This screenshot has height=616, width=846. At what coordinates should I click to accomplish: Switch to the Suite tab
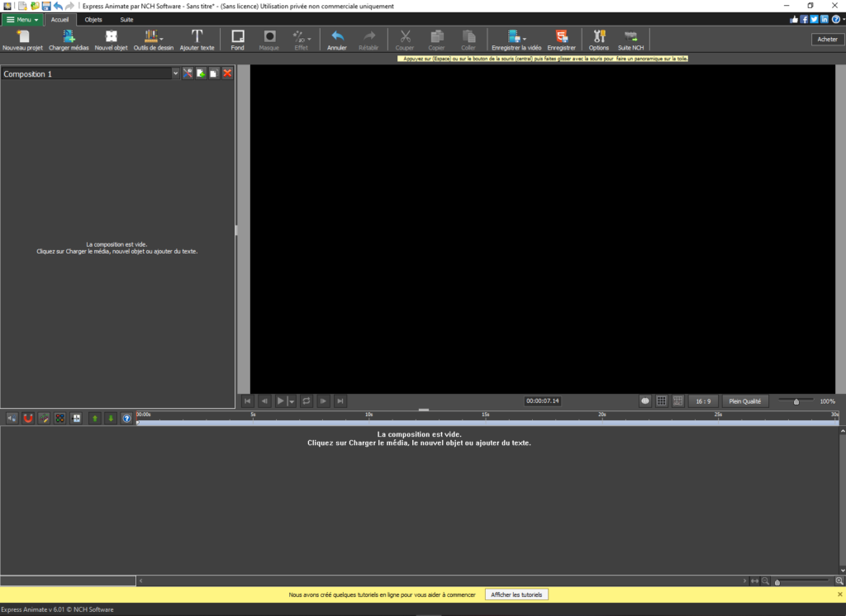[x=126, y=20]
